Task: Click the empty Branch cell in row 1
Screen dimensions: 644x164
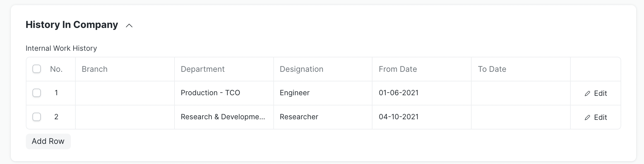Action: tap(125, 93)
